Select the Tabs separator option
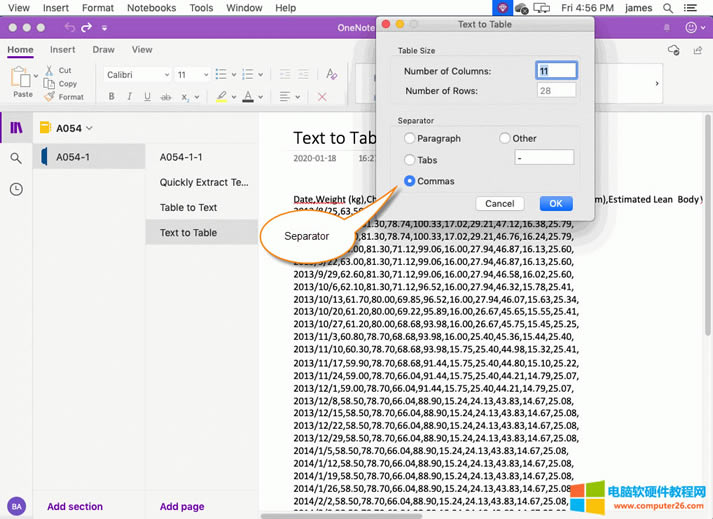 409,160
